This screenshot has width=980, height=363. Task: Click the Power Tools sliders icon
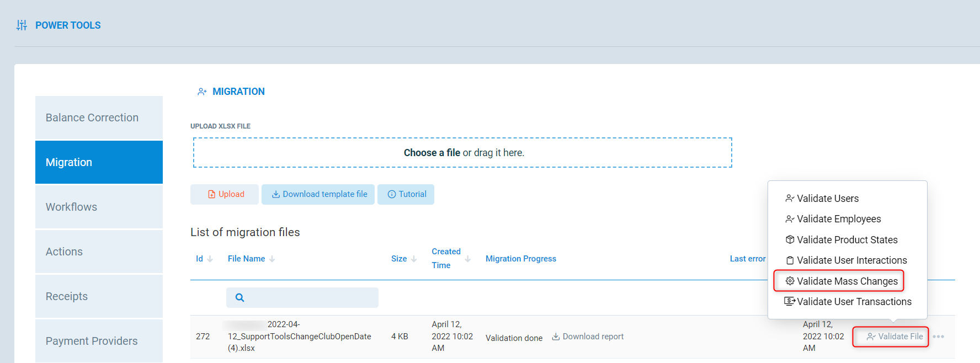pos(22,25)
